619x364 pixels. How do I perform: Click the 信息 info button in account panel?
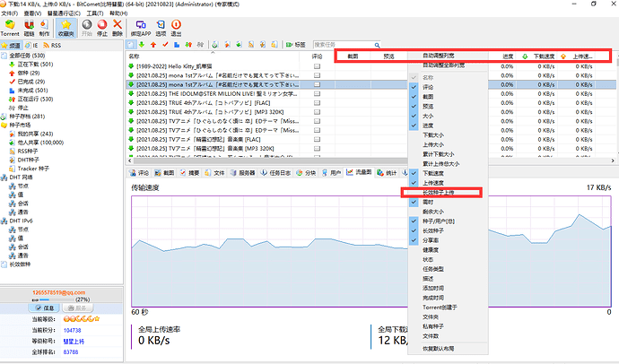tap(44, 308)
